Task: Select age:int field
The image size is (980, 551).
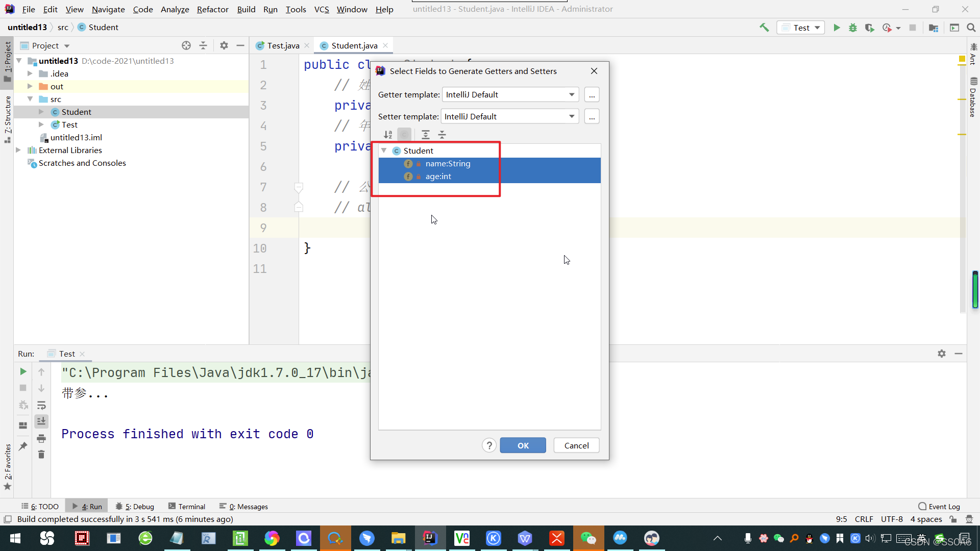Action: pyautogui.click(x=489, y=177)
